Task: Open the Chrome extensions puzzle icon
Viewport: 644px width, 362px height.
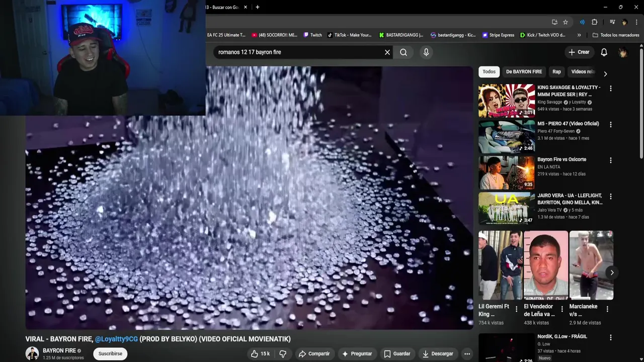Action: (594, 22)
